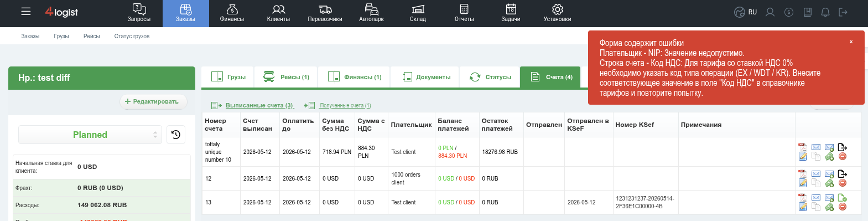Delete invoice 12 with the red icon
Viewport: 868px width, 221px height.
point(843,183)
